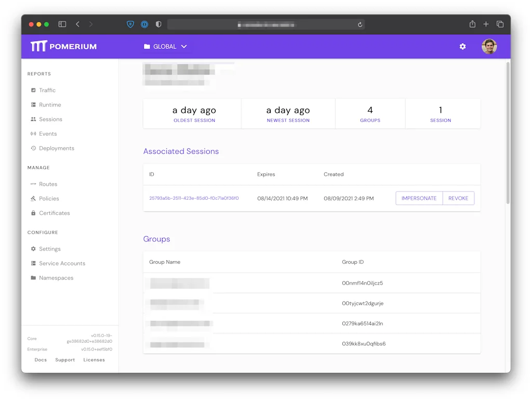Open settings via gear icon in header

(462, 47)
